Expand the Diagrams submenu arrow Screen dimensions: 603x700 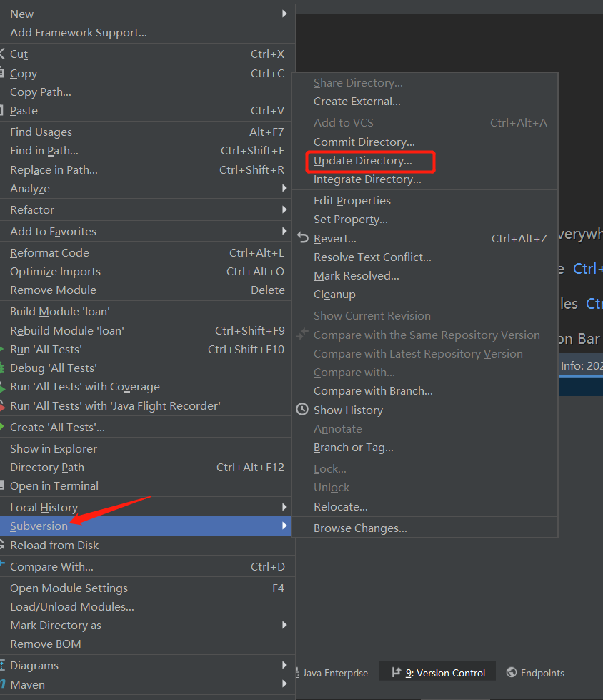(x=284, y=665)
